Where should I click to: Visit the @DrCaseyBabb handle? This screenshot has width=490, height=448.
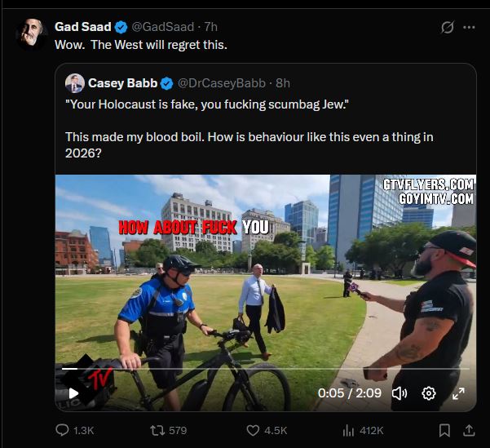pyautogui.click(x=222, y=83)
